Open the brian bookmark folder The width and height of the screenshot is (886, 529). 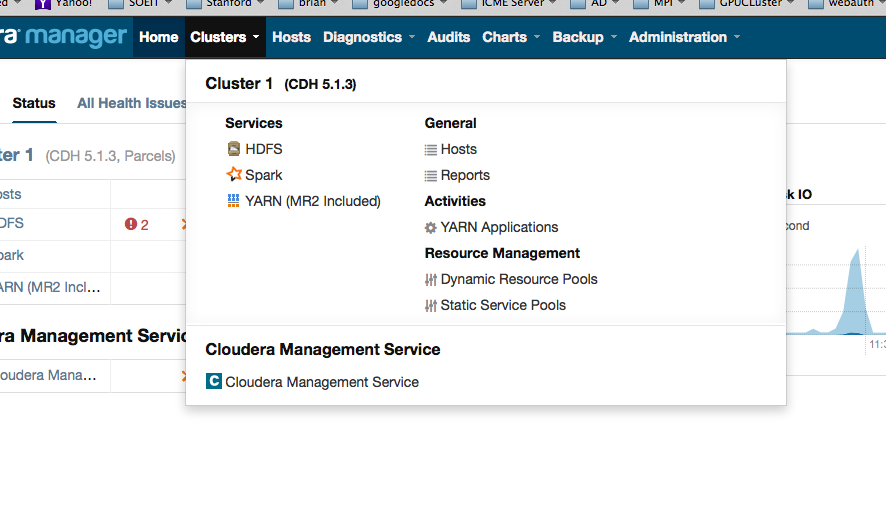pyautogui.click(x=308, y=3)
